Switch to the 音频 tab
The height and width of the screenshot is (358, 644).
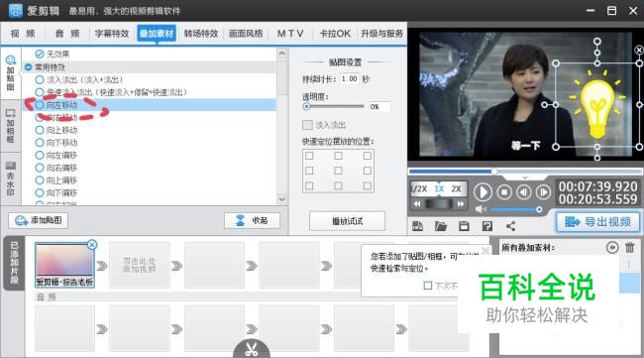[67, 34]
